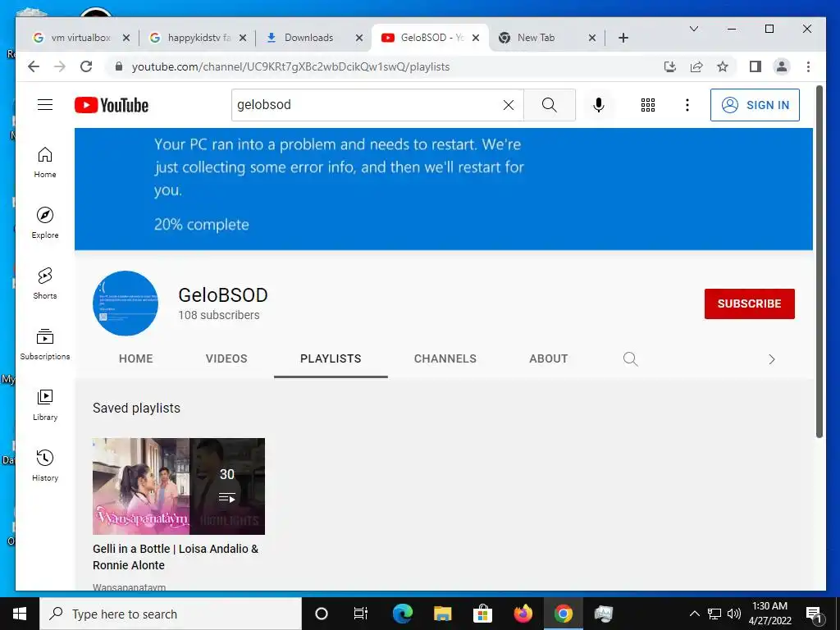Switch to channel HOME tab
The image size is (840, 630).
tap(135, 359)
